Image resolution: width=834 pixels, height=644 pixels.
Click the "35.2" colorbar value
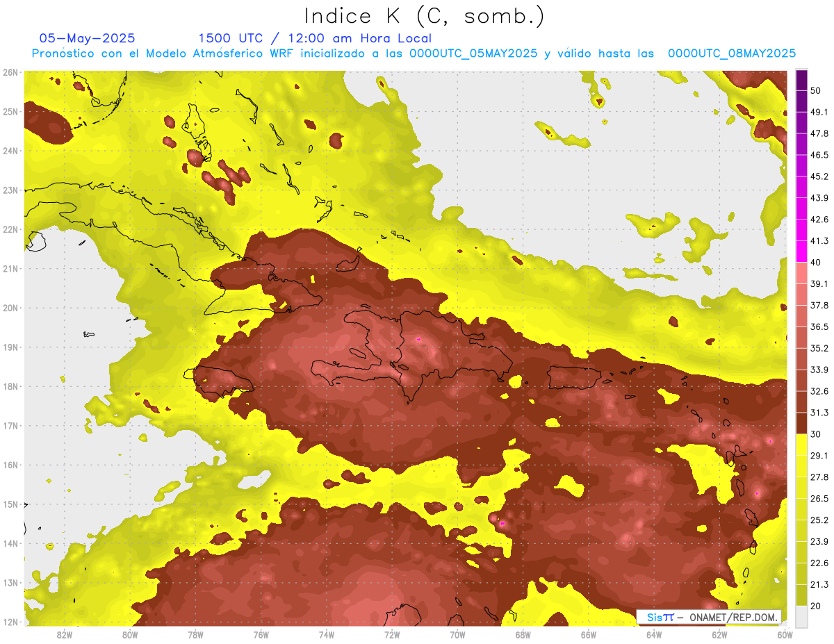(x=818, y=348)
